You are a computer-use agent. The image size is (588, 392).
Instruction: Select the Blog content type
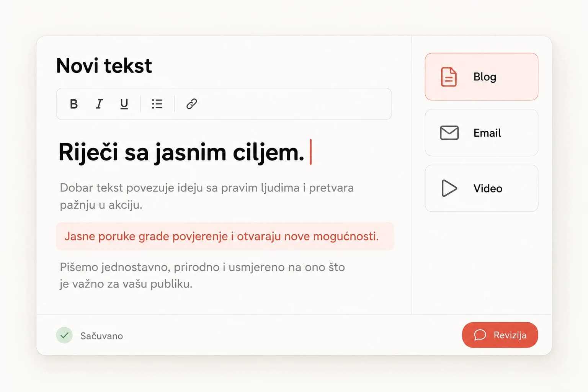click(481, 77)
